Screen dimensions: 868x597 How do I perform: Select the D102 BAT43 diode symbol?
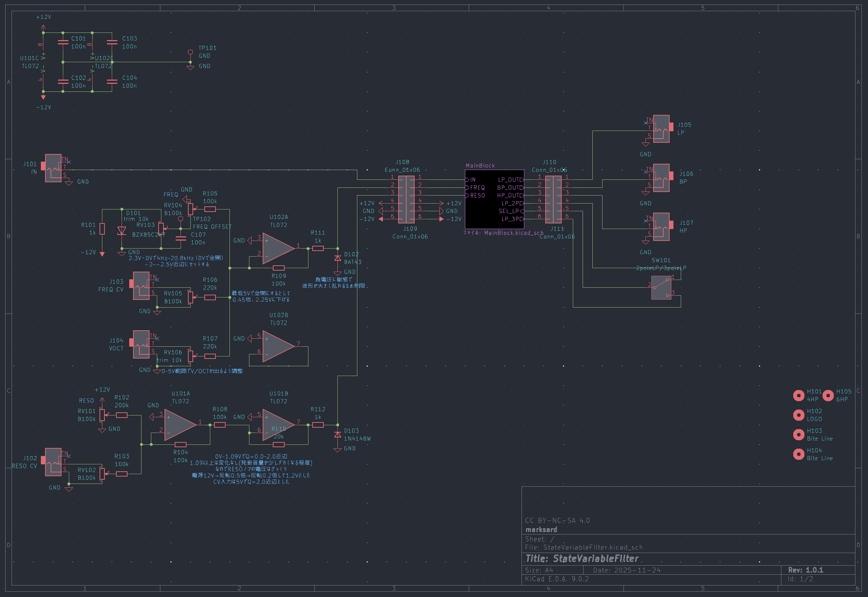point(337,258)
